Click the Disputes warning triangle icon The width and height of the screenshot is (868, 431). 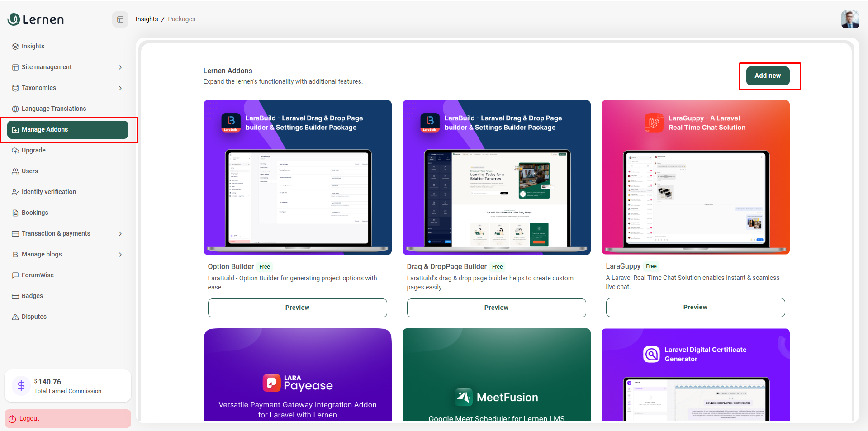click(15, 317)
